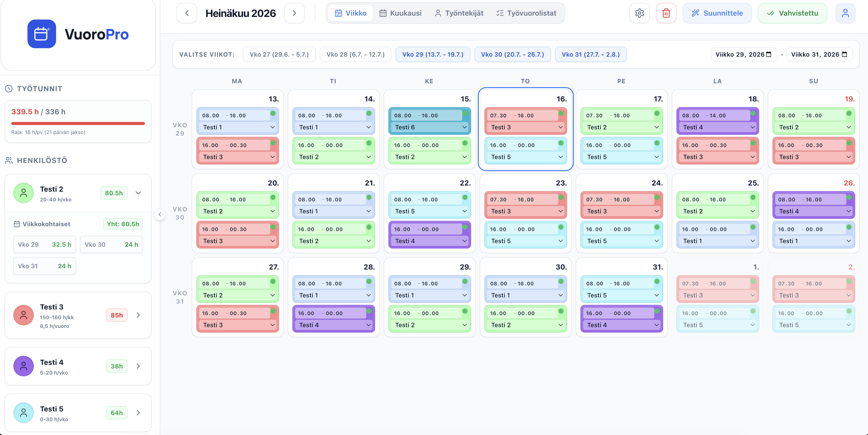
Task: Toggle week chip Vko 28 (6.7. - 12.7.)
Action: pos(355,54)
